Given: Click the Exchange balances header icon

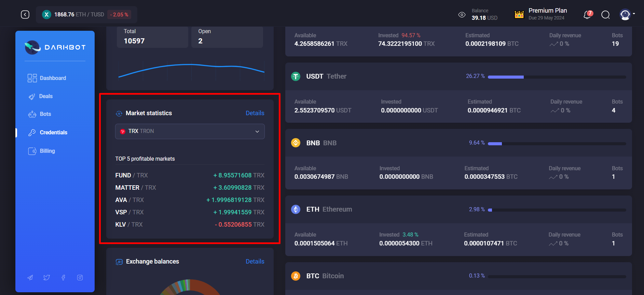Looking at the screenshot, I should 119,262.
